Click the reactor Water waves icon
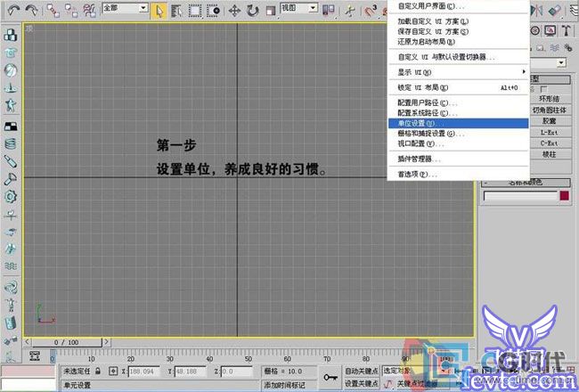Viewport: 579px width, 392px height. click(11, 266)
